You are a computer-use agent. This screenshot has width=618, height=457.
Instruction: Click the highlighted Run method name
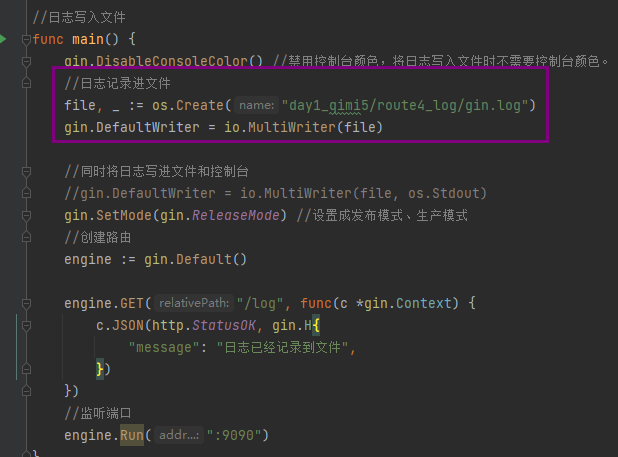133,435
